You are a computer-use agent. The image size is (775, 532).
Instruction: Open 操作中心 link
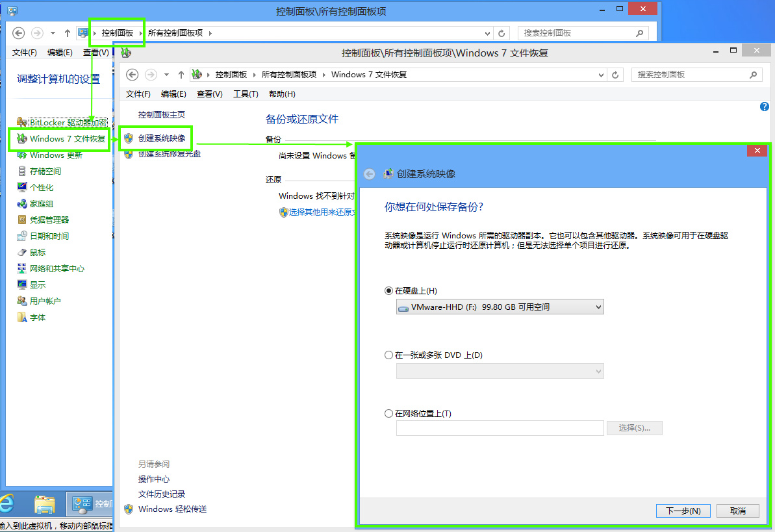(154, 479)
